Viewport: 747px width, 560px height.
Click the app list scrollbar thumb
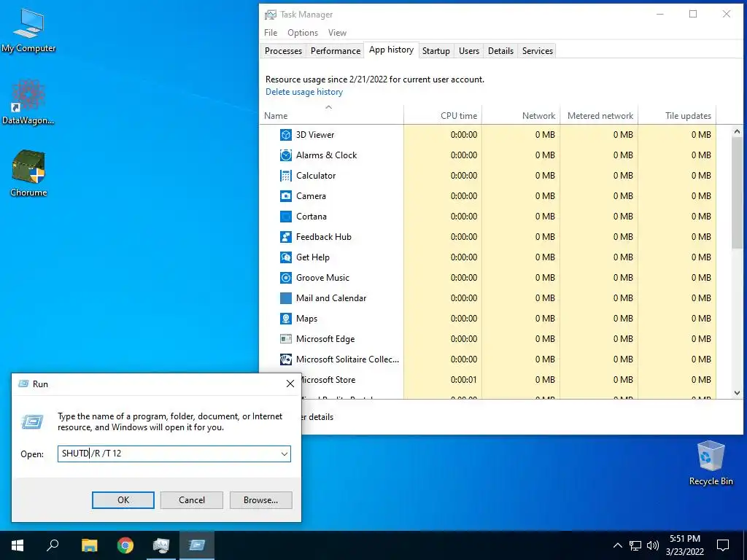pos(737,192)
